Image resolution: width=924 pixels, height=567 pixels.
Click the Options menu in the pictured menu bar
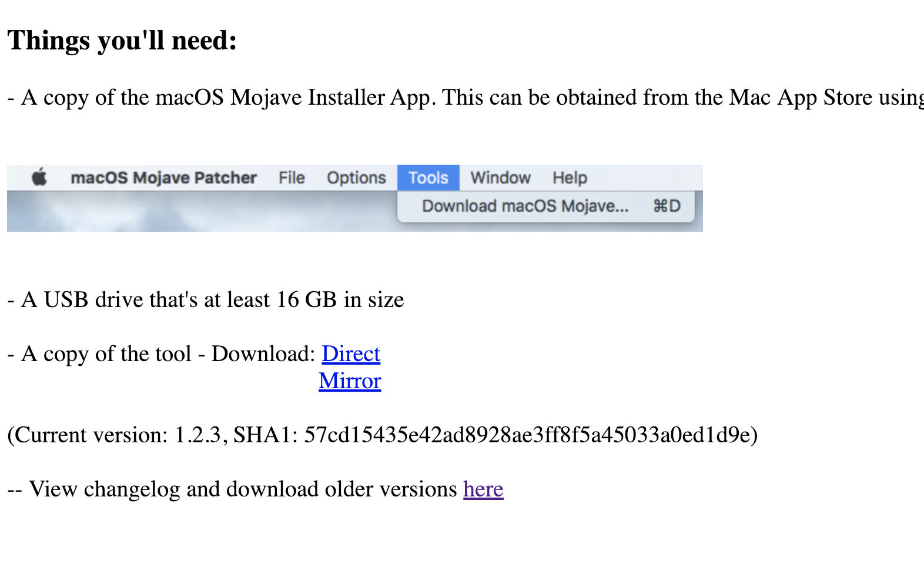(356, 178)
